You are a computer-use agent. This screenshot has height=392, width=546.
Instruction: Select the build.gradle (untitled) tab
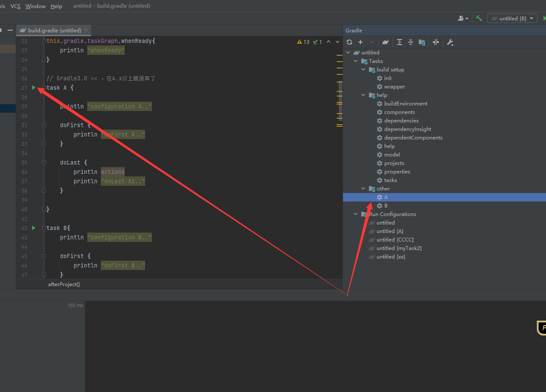[54, 30]
